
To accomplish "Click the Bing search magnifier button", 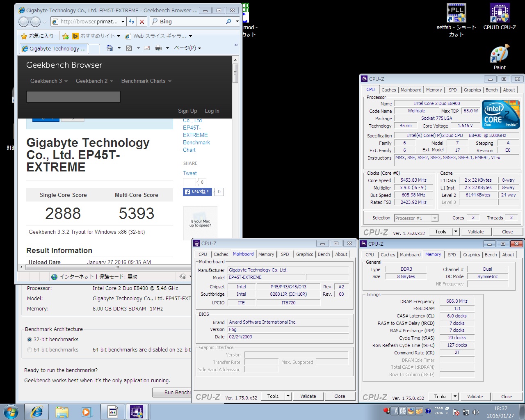I will (228, 21).
